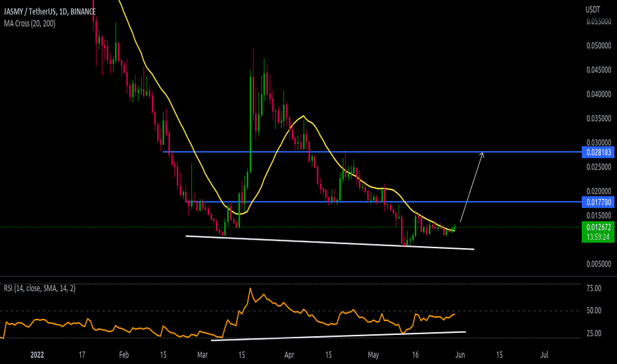Click the JASMY / TetherUS symbol title

pos(50,12)
